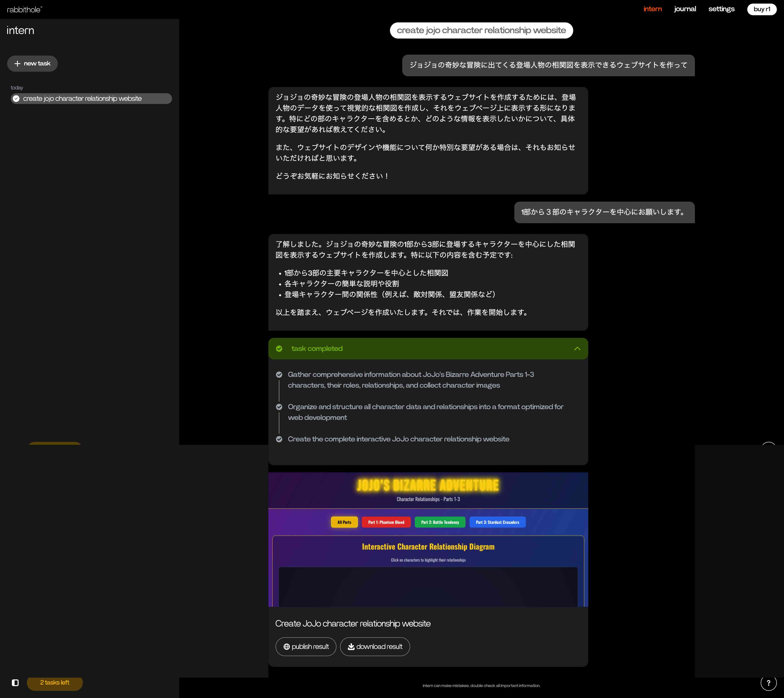Open the journal tab
This screenshot has width=784, height=698.
pos(685,9)
